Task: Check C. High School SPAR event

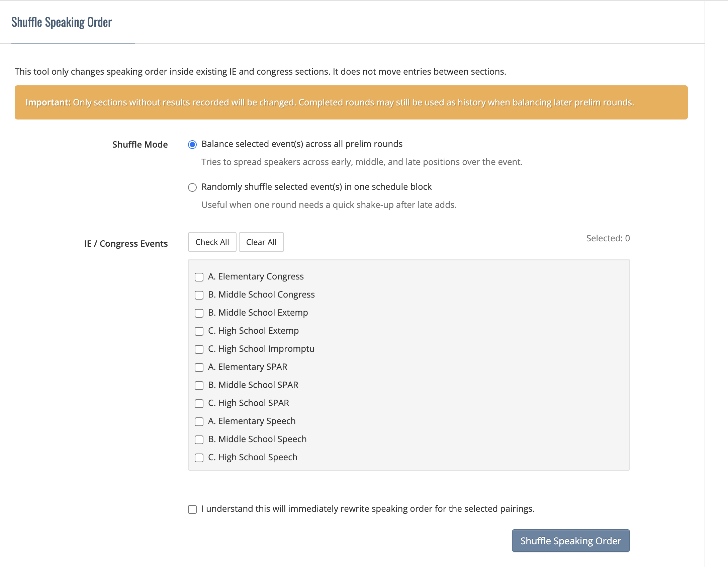Action: [199, 404]
